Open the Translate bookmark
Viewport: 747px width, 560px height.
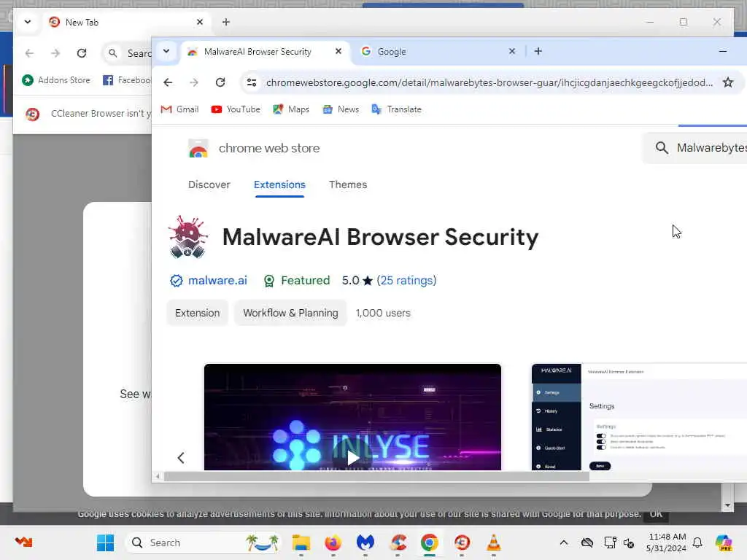click(396, 109)
